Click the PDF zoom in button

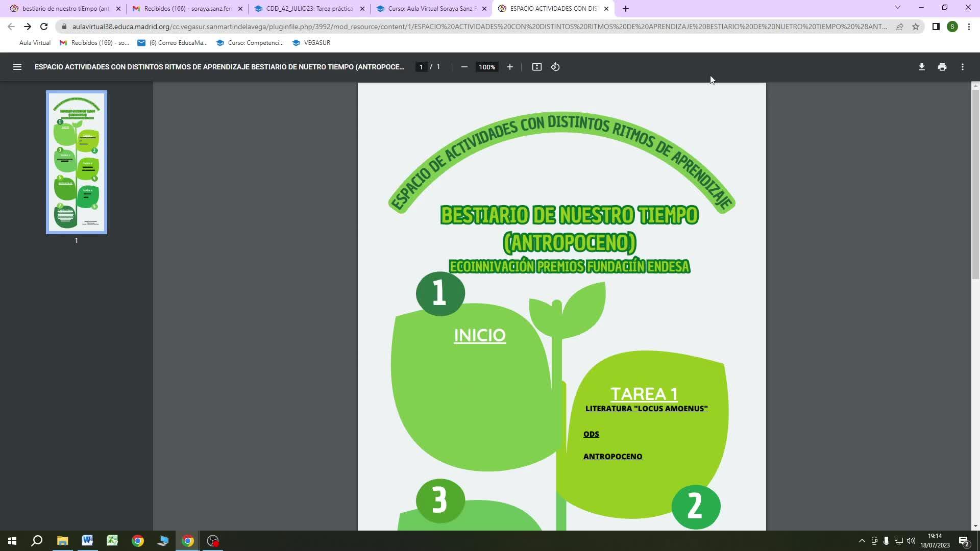(x=509, y=67)
